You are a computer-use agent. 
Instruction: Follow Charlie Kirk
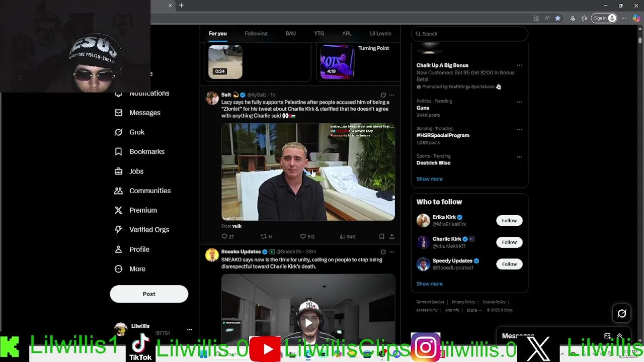tap(509, 242)
